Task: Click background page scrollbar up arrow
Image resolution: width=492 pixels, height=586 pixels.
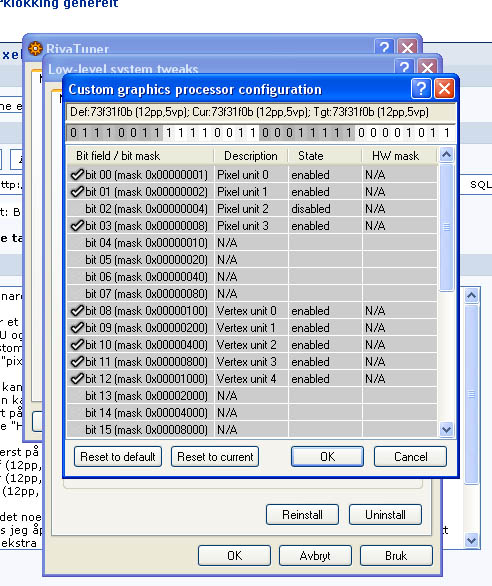Action: (471, 296)
